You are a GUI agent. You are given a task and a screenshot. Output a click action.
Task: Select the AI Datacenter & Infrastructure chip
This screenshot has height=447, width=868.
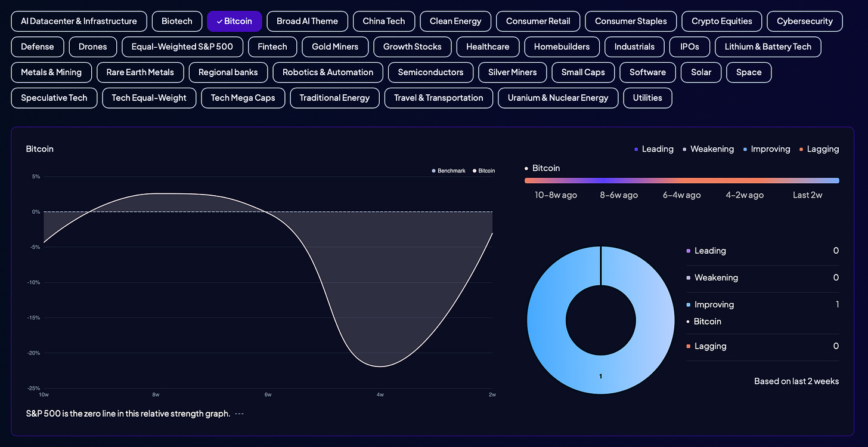tap(79, 21)
